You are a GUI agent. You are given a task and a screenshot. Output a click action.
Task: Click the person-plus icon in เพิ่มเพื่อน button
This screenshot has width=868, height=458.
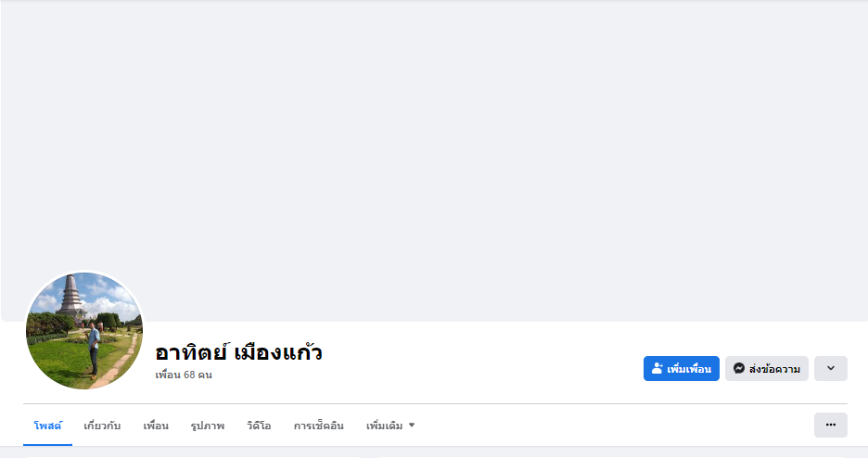pyautogui.click(x=657, y=368)
